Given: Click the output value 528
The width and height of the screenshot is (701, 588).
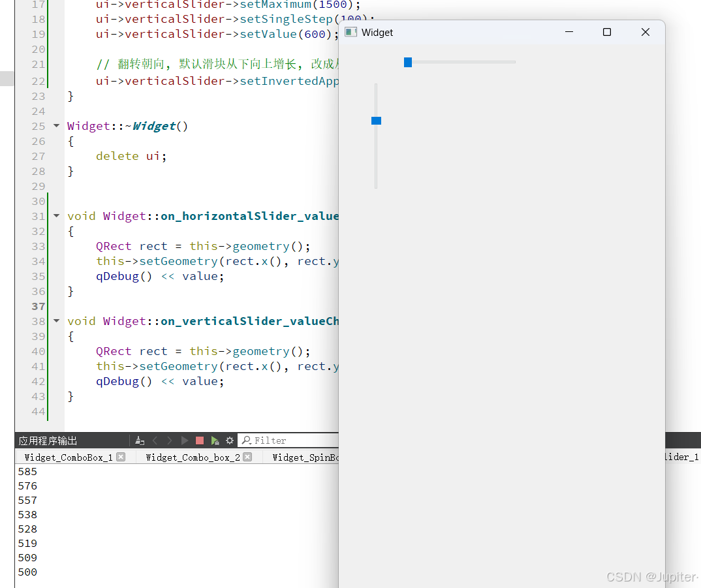Looking at the screenshot, I should [x=27, y=529].
